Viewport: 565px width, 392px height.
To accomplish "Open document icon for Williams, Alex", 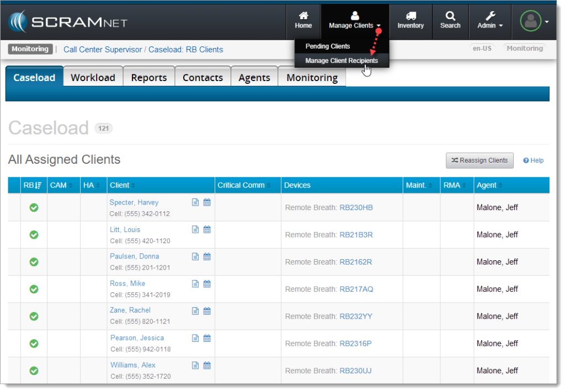I will click(195, 365).
